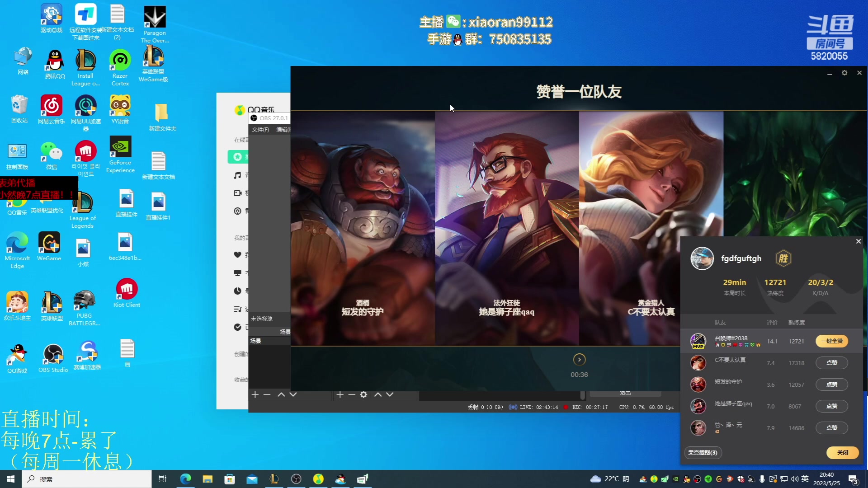
Task: Open GeForce Experience desktop shortcut
Action: [x=120, y=155]
